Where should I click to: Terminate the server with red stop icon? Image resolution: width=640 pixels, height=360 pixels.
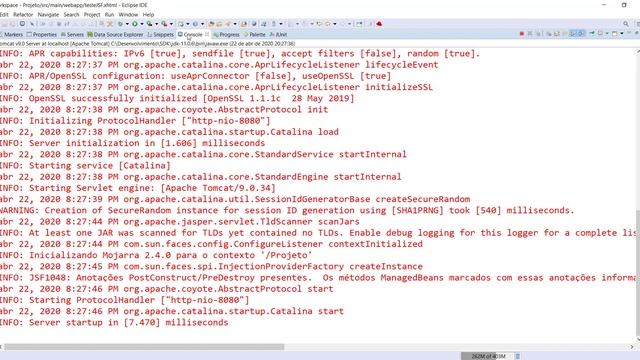[x=522, y=33]
